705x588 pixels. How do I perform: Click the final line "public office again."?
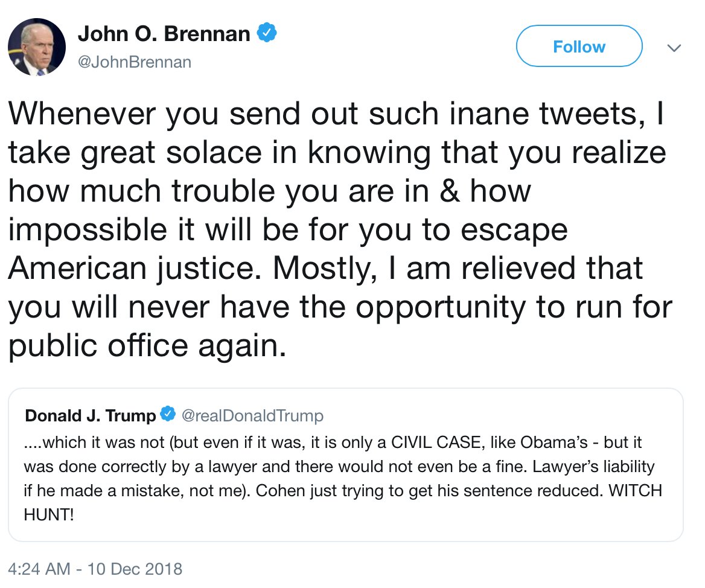[147, 346]
